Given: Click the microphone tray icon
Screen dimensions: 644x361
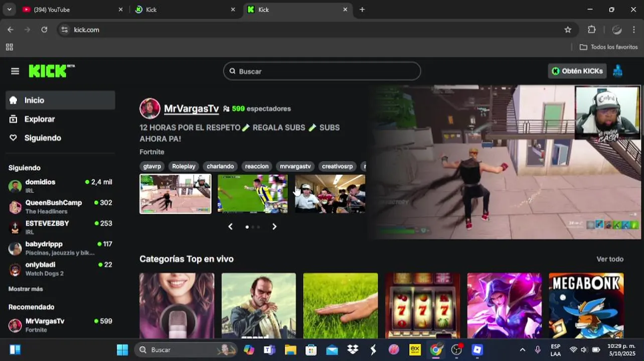Looking at the screenshot, I should tap(538, 349).
